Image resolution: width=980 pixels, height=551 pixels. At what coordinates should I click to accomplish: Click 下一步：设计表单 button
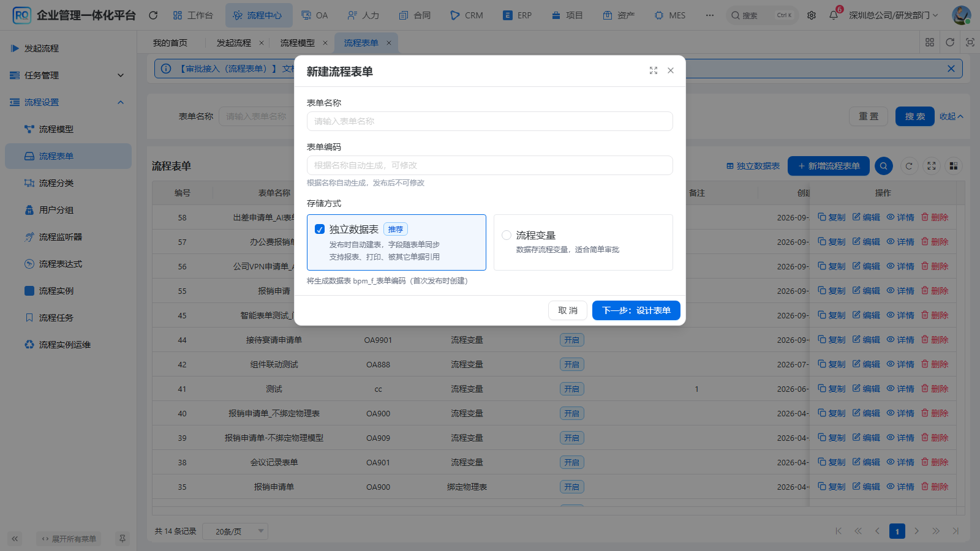pyautogui.click(x=636, y=310)
